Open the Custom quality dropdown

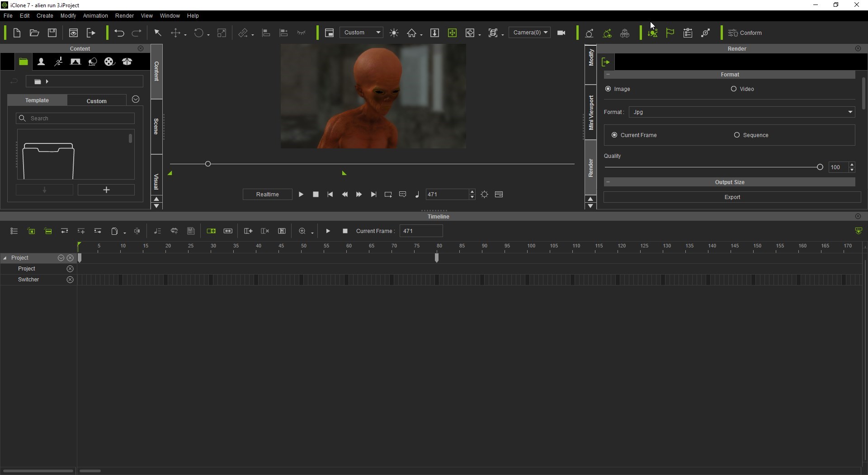pyautogui.click(x=361, y=33)
